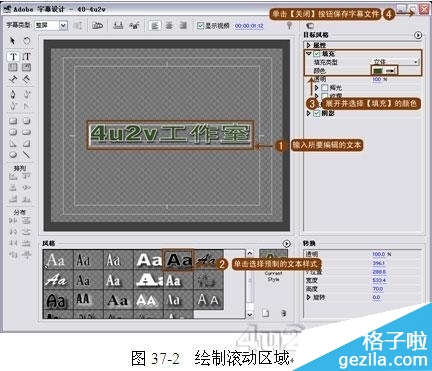This screenshot has width=432, height=371.
Task: Expand the 辉光 sheen section
Action: coord(317,88)
